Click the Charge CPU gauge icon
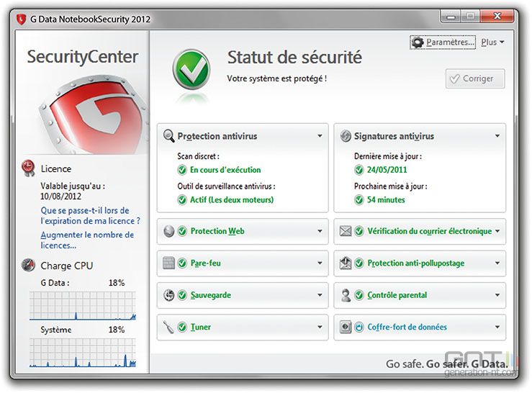532x393 pixels. [29, 265]
